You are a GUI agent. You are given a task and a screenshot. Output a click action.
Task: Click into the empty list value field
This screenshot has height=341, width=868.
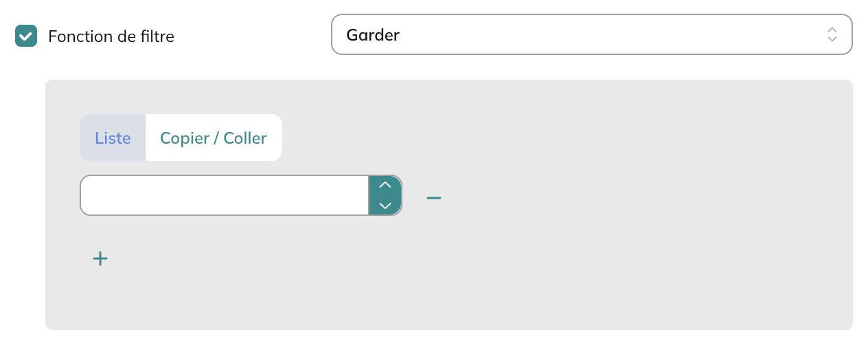click(x=225, y=195)
